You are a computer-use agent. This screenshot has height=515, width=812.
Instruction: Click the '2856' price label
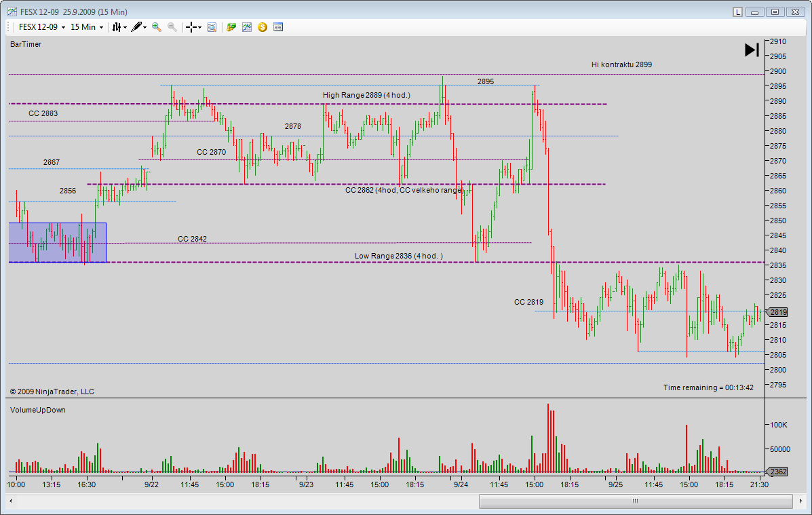pyautogui.click(x=68, y=191)
